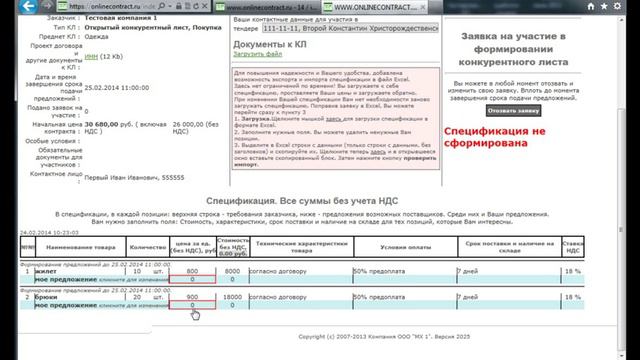The height and width of the screenshot is (360, 640).
Task: Go back with the browser back arrow
Action: [28, 6]
